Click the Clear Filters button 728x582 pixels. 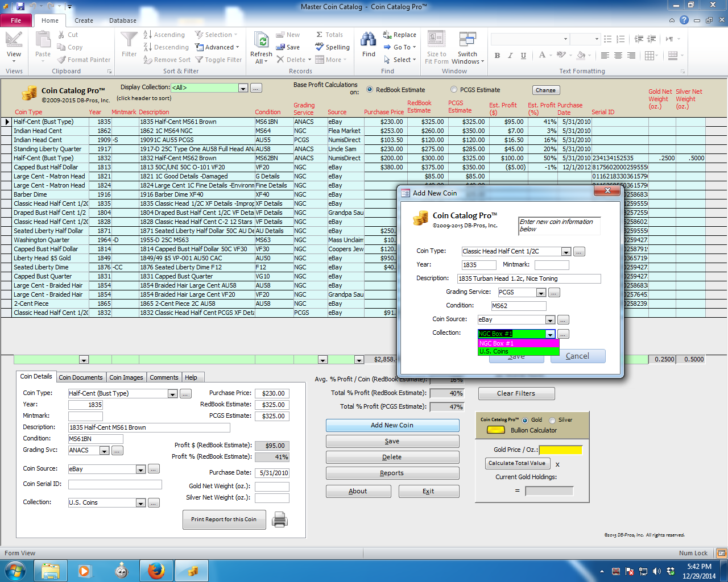516,393
